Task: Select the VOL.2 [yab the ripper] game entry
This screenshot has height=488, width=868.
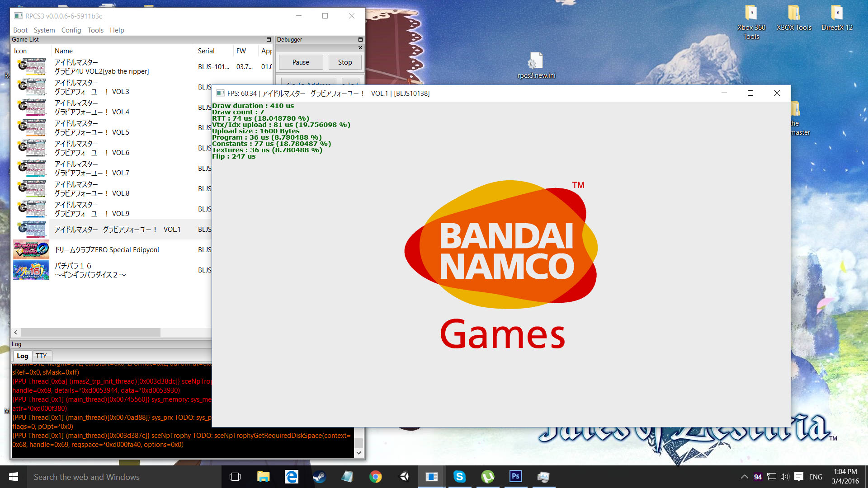Action: tap(102, 67)
